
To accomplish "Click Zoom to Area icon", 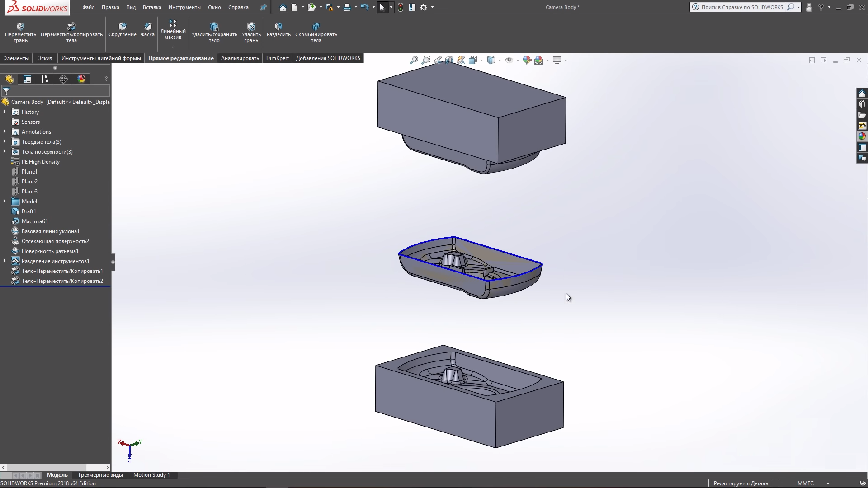I will click(x=426, y=60).
